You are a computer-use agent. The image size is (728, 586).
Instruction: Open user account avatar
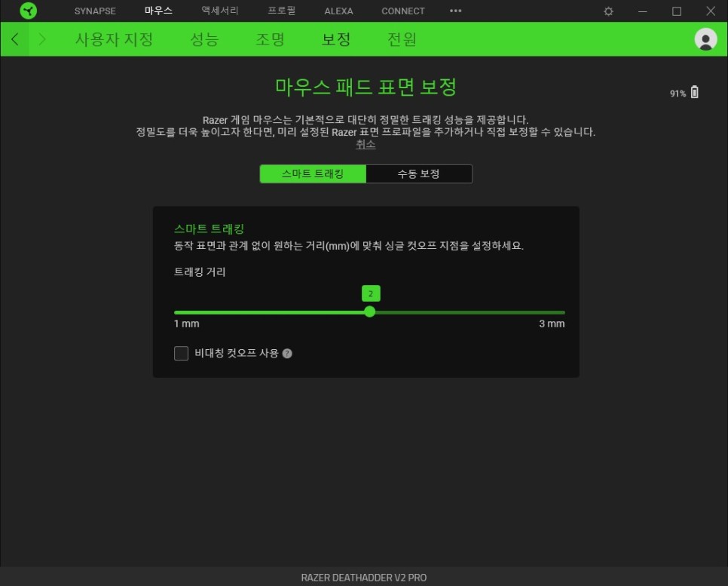705,39
